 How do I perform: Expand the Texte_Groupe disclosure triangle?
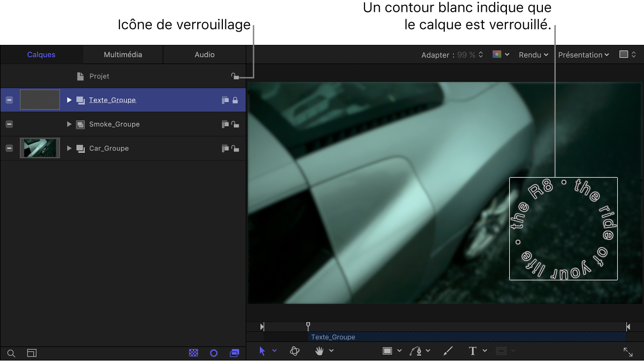tap(69, 100)
